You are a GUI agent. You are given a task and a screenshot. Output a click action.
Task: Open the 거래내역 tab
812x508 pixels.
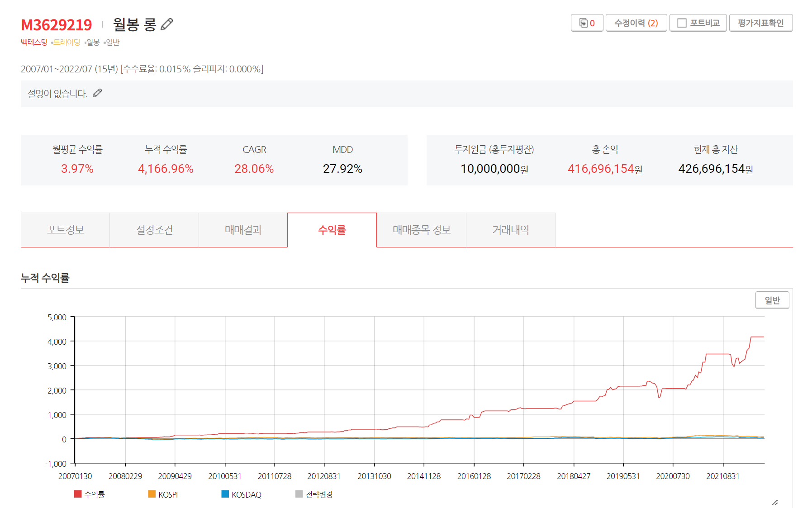pyautogui.click(x=510, y=230)
